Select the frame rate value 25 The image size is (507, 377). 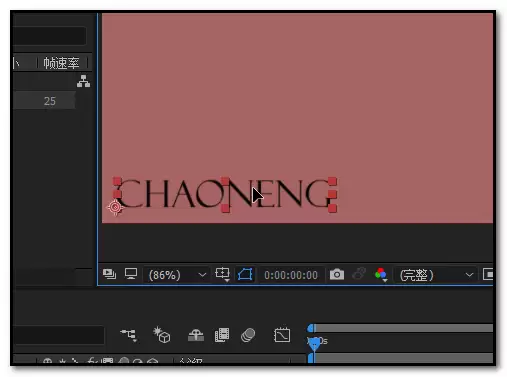(x=50, y=101)
